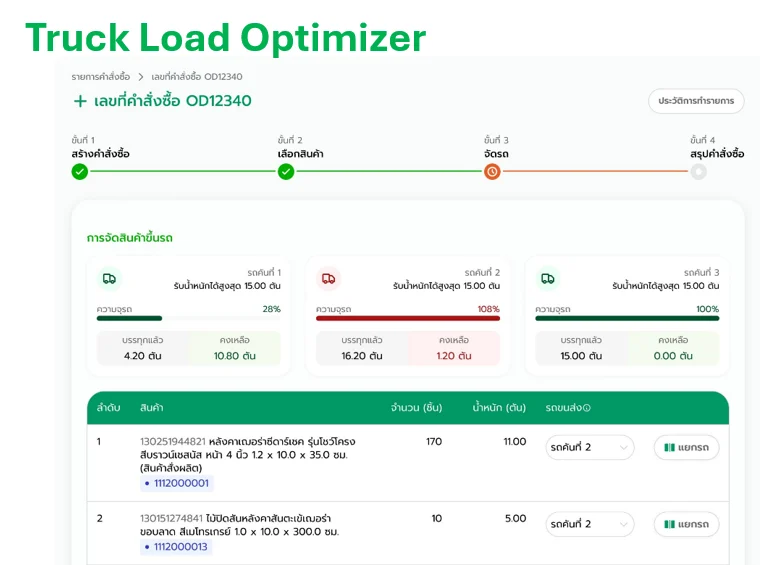Click the 4.20 ตัน loaded value

[x=142, y=356]
